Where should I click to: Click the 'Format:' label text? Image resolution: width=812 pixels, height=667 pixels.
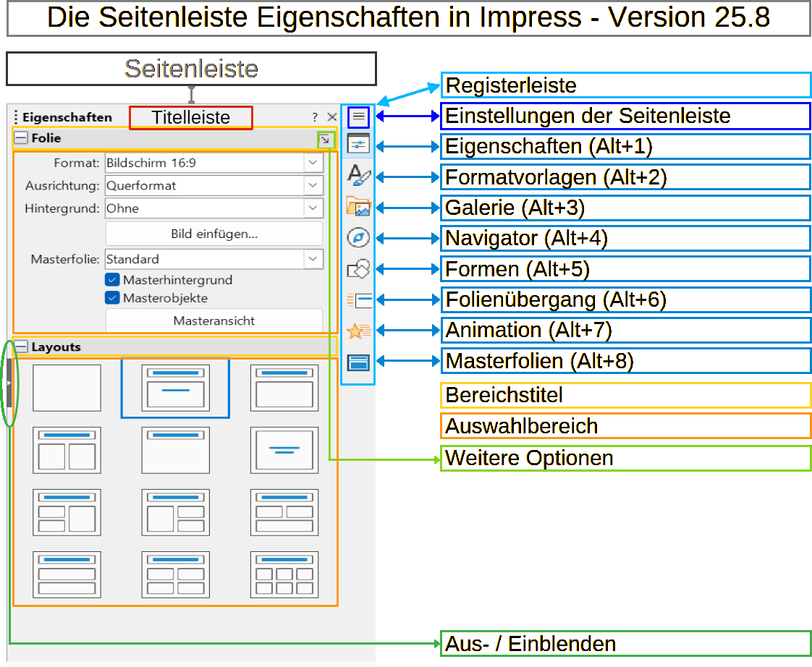[x=77, y=163]
